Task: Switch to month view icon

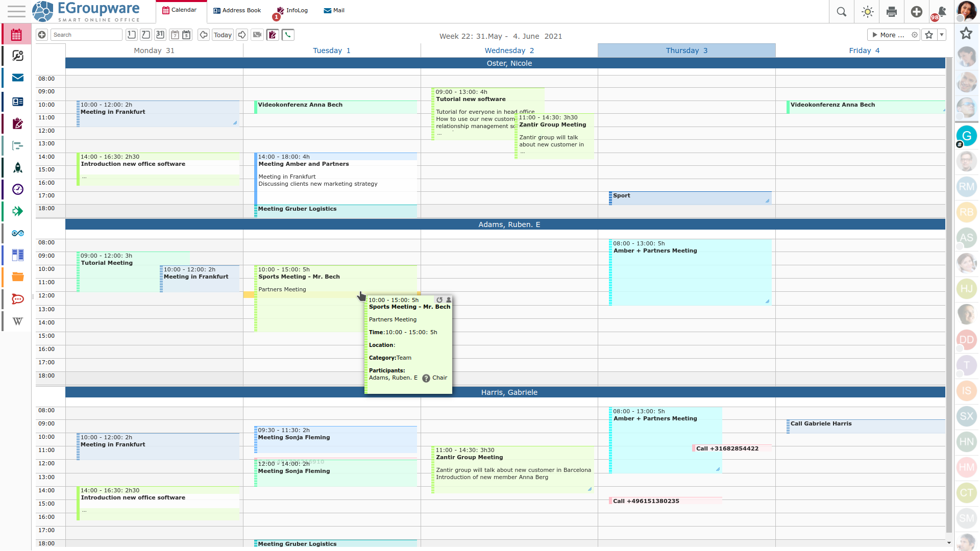Action: coord(160,35)
